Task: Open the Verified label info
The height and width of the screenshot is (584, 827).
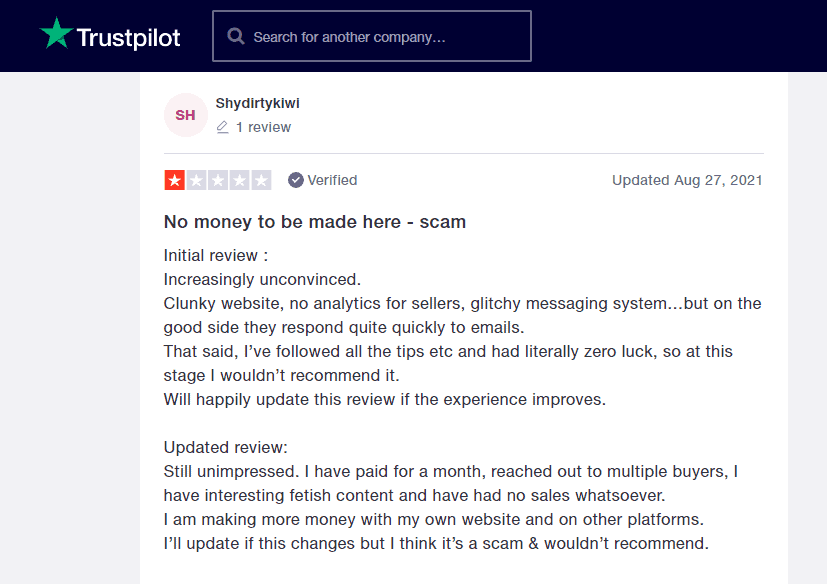Action: [332, 180]
